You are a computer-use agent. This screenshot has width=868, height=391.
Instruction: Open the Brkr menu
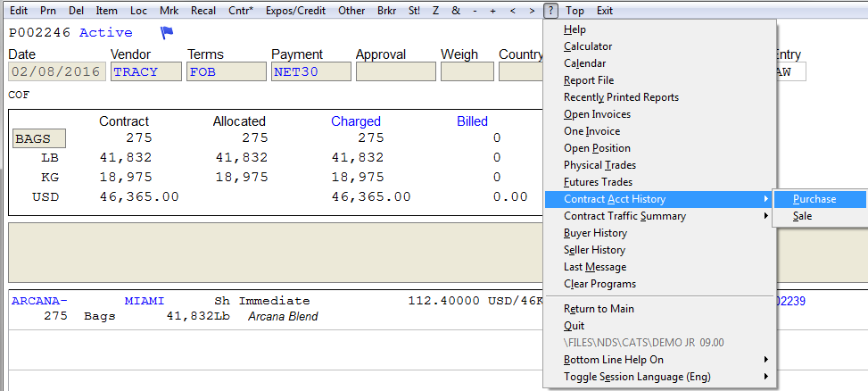pyautogui.click(x=387, y=11)
